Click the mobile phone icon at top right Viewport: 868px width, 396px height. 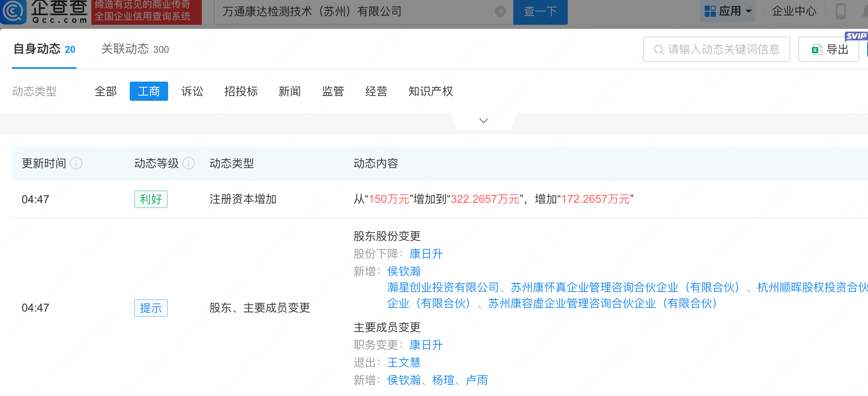pos(841,10)
